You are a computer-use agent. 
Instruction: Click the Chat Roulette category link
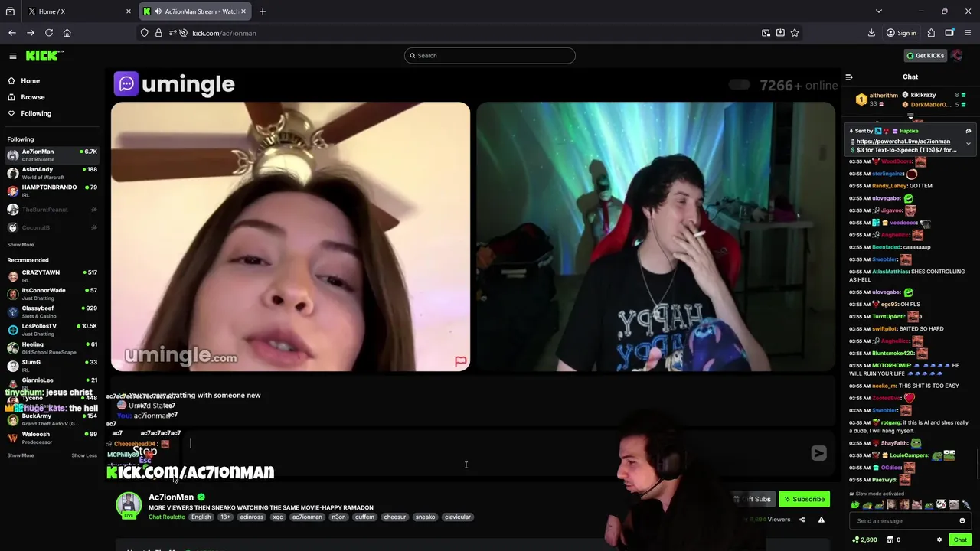[166, 517]
